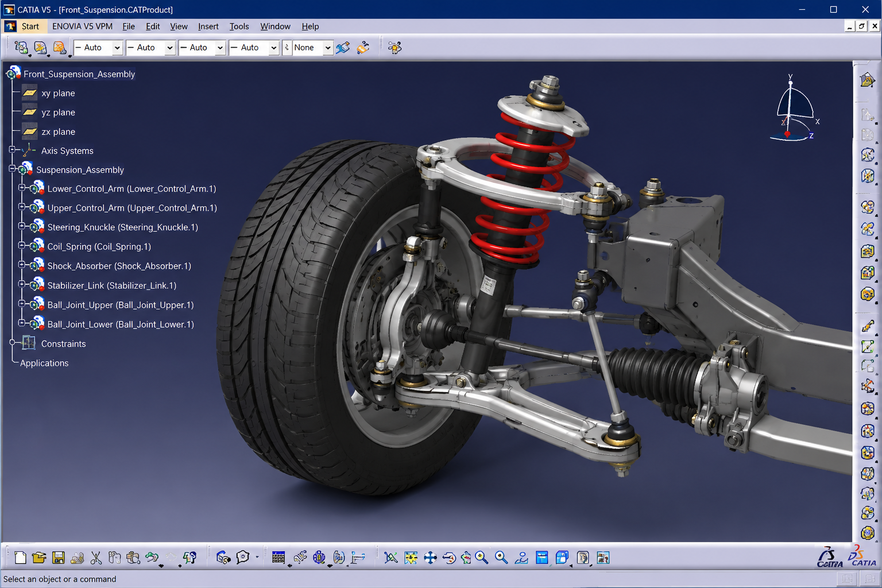Open the View menu

click(179, 26)
